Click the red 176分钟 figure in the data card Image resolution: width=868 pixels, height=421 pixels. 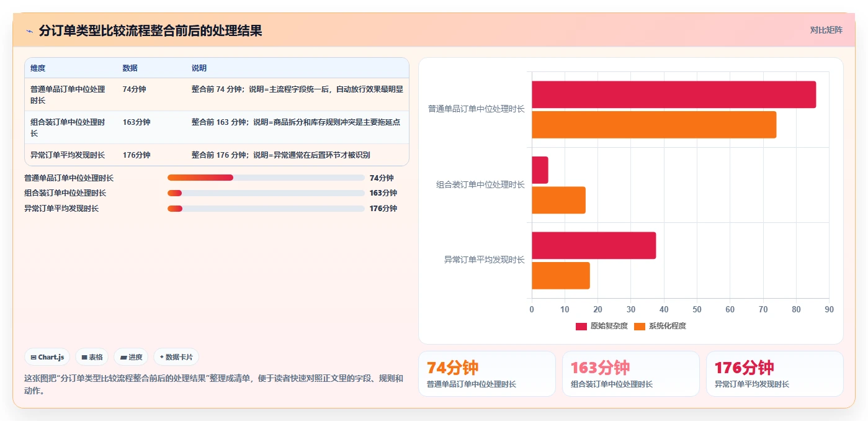click(x=744, y=368)
